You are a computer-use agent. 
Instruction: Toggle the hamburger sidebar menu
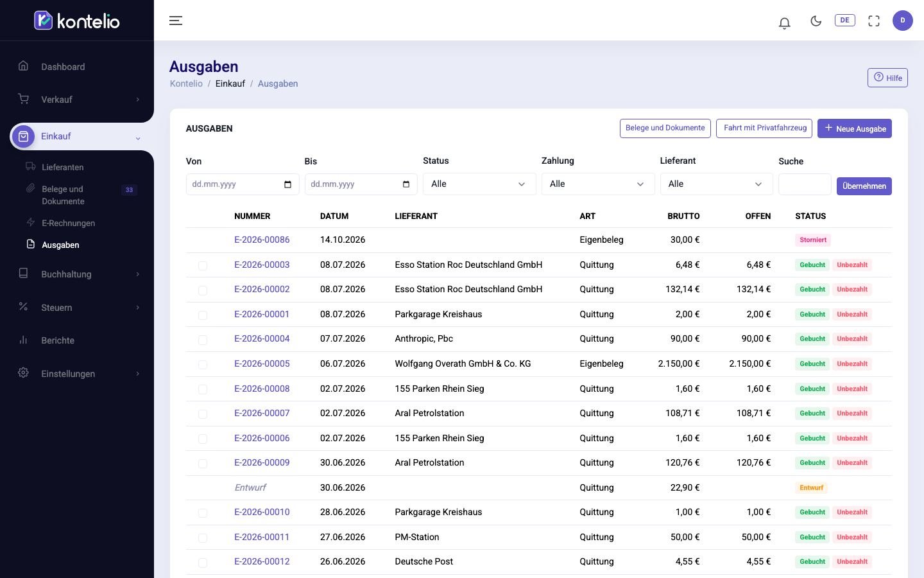(x=176, y=21)
